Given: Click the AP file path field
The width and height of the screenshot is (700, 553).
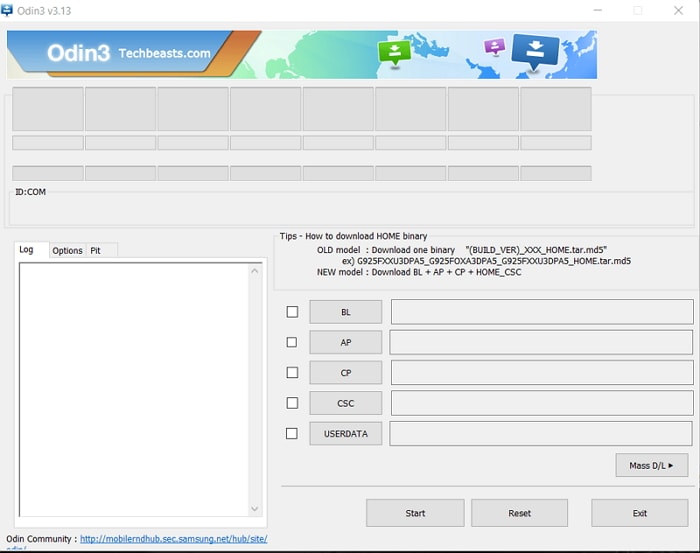Looking at the screenshot, I should click(541, 343).
